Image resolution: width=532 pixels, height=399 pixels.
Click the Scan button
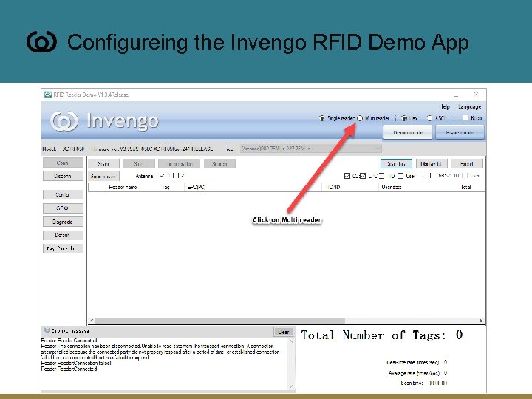tap(103, 164)
